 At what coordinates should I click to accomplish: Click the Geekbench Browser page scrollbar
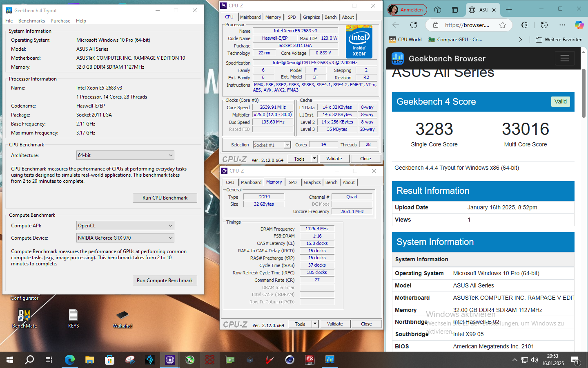(584, 94)
